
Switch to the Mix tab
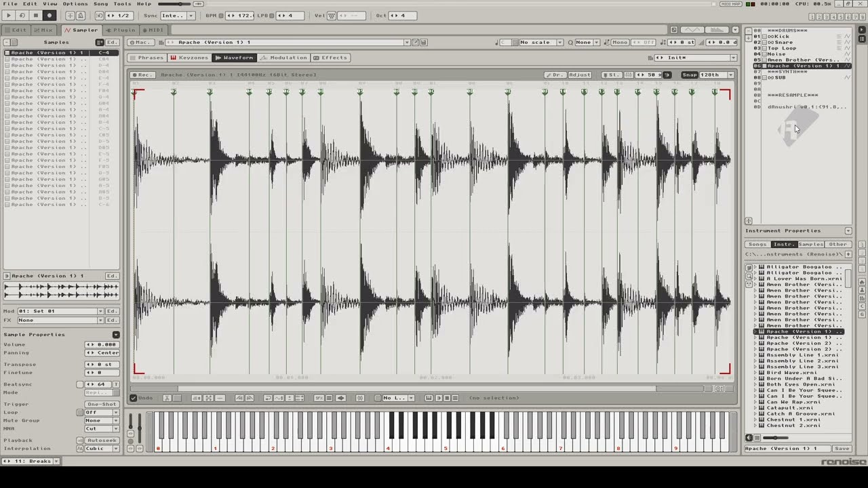tap(43, 30)
